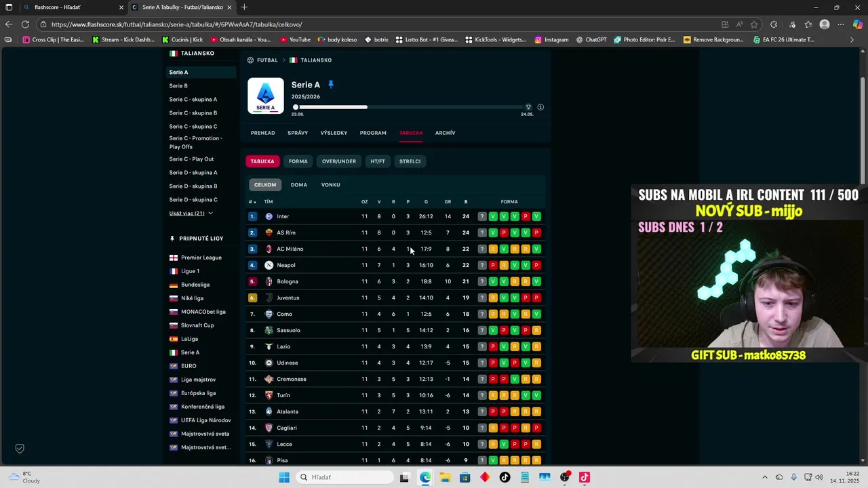Open the Microsoft Store icon in the taskbar
The width and height of the screenshot is (868, 488).
click(465, 477)
